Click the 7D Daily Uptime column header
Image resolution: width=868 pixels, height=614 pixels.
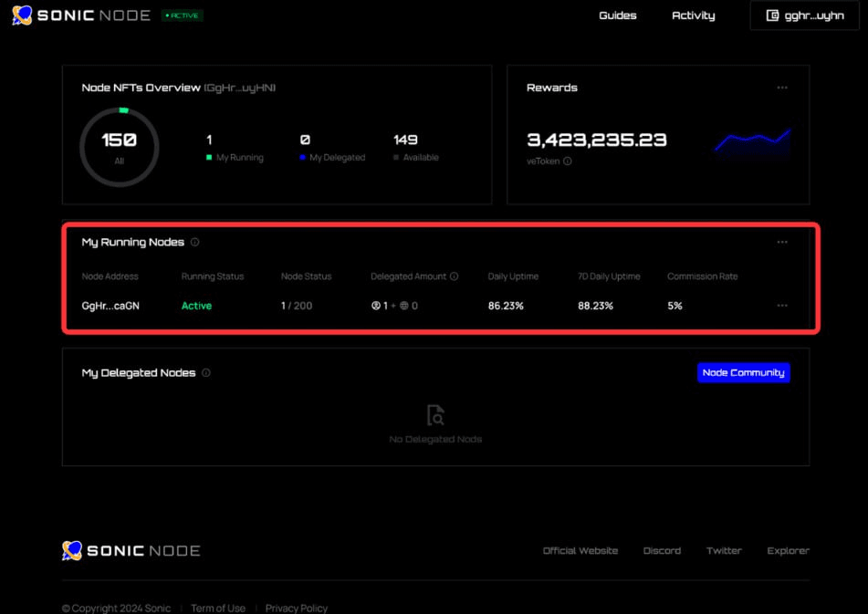click(x=609, y=276)
